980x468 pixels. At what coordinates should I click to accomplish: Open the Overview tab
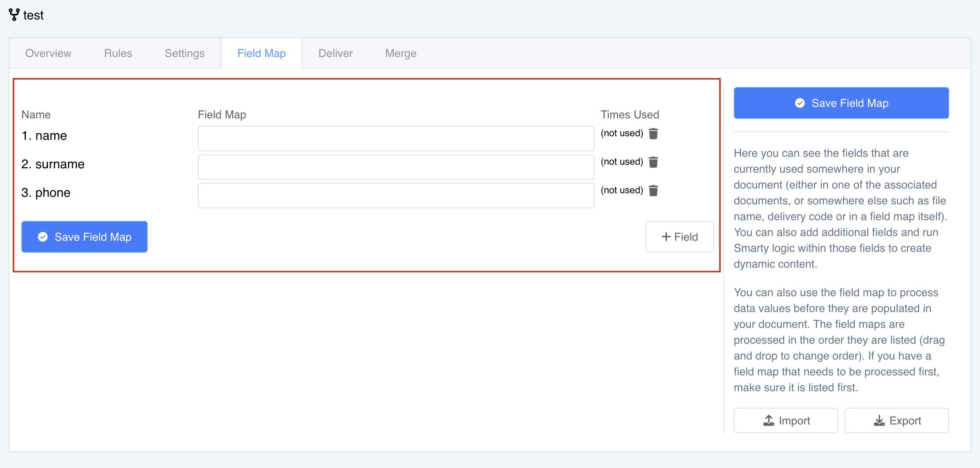tap(48, 53)
